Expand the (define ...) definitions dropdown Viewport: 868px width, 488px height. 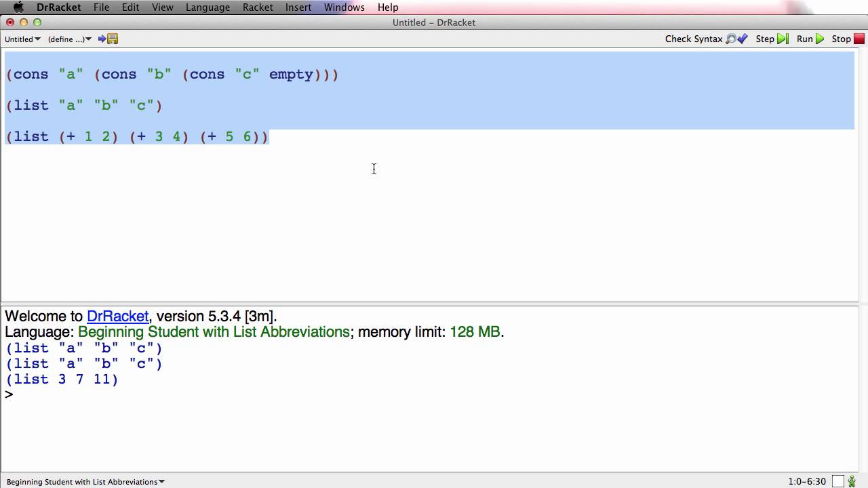click(69, 39)
